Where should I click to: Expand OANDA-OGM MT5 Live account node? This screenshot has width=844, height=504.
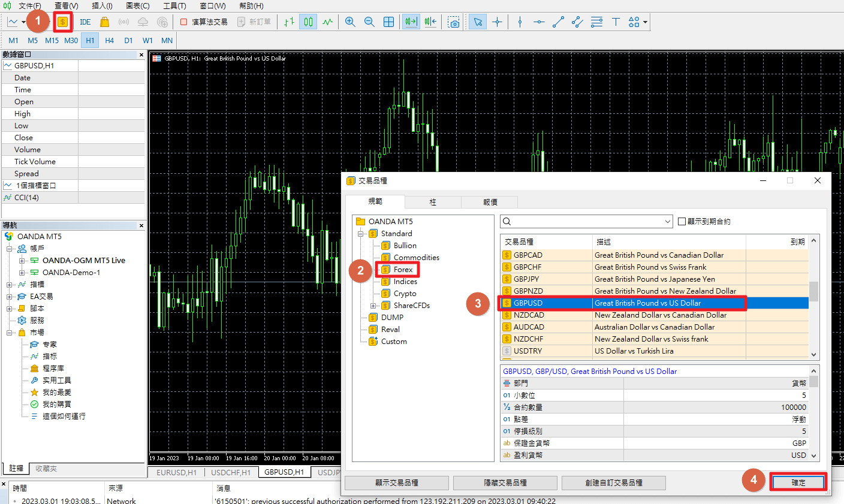click(22, 261)
